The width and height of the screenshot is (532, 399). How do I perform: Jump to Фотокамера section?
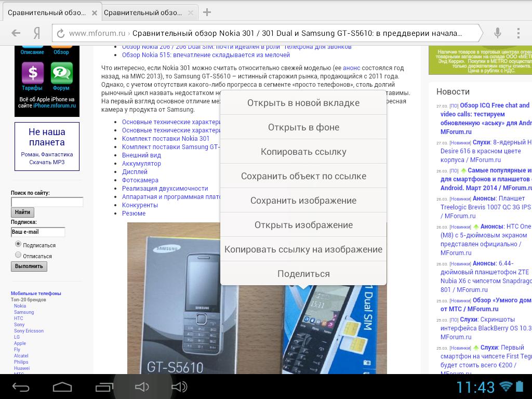click(x=140, y=180)
